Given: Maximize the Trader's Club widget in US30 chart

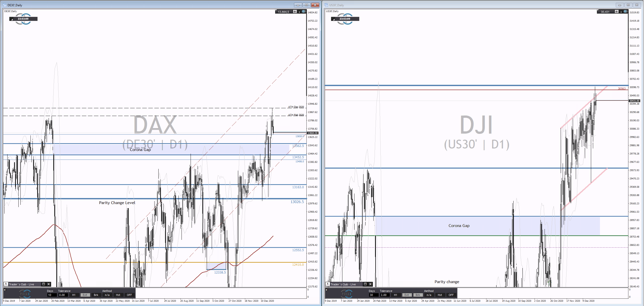Looking at the screenshot, I should [365, 284].
